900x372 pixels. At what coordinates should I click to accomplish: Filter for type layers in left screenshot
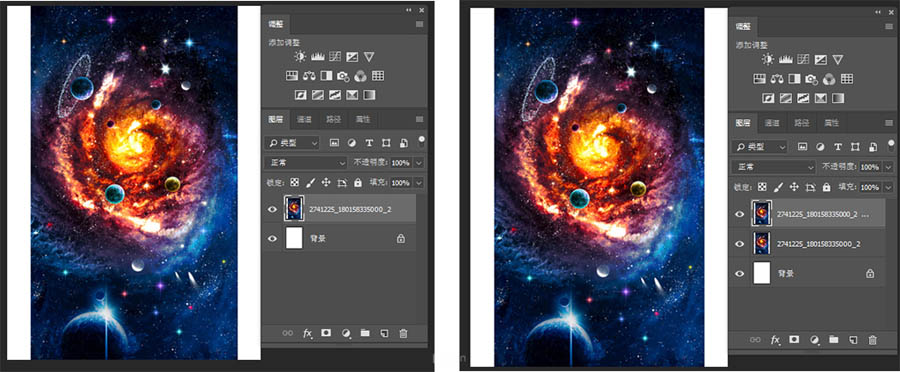(369, 142)
